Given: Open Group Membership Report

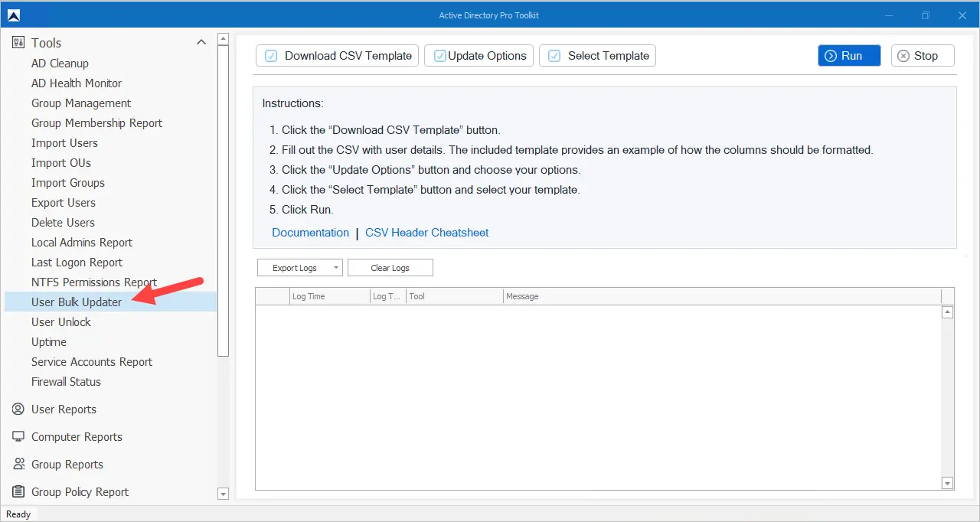Looking at the screenshot, I should 97,123.
